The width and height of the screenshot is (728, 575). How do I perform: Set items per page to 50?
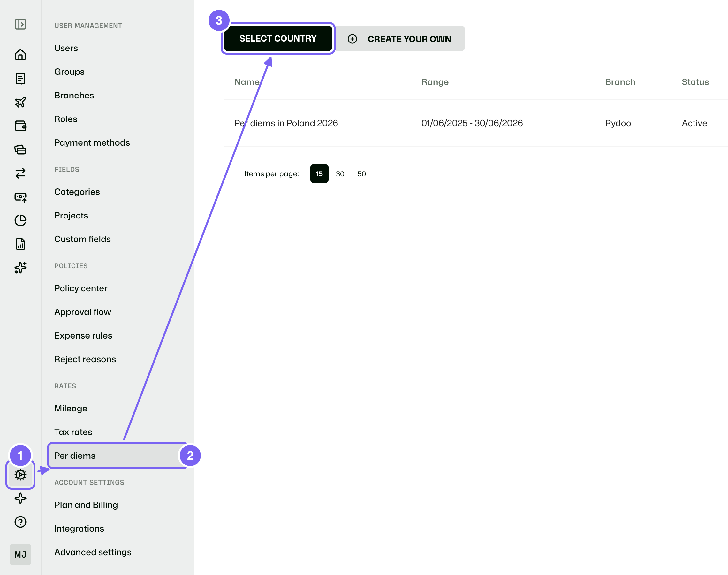(x=362, y=174)
